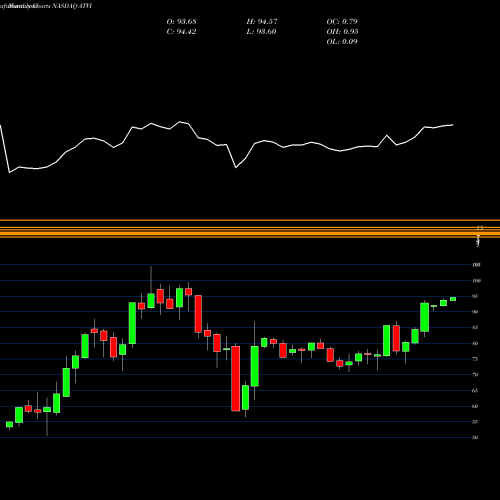
Task: Click the 105 price axis label
Action: pyautogui.click(x=476, y=265)
